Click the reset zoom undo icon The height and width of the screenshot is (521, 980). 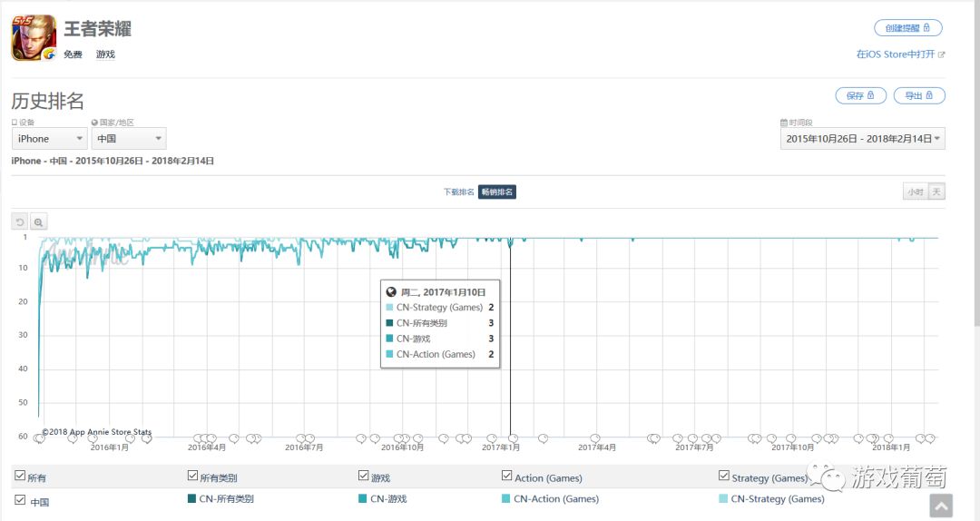(x=20, y=222)
